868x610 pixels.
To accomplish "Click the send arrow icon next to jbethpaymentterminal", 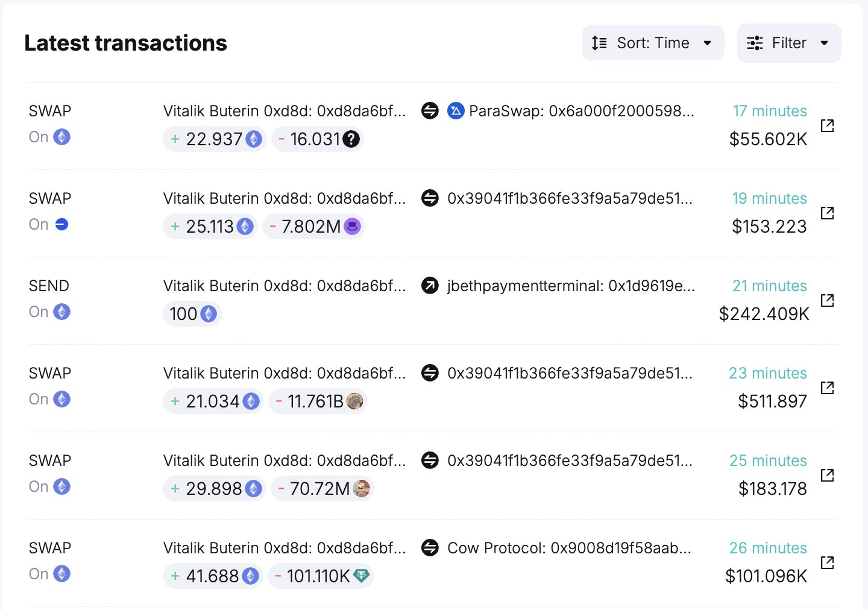I will point(430,286).
